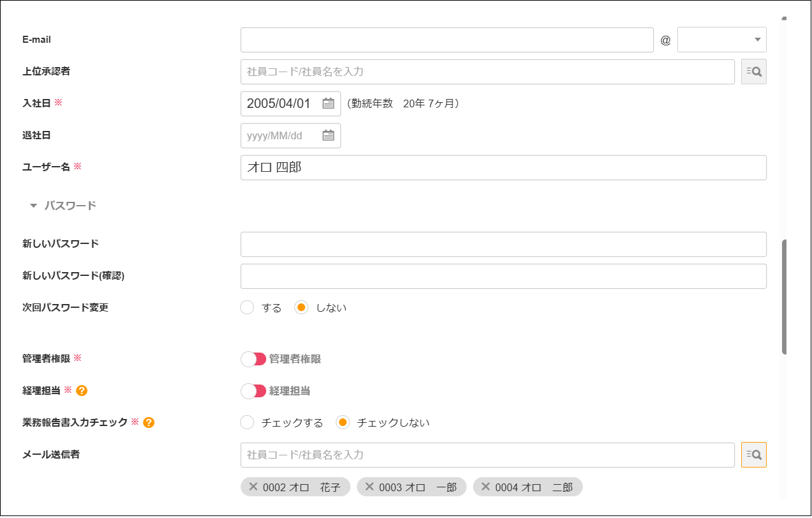
Task: Open calendar picker for 入社日
Action: point(328,103)
